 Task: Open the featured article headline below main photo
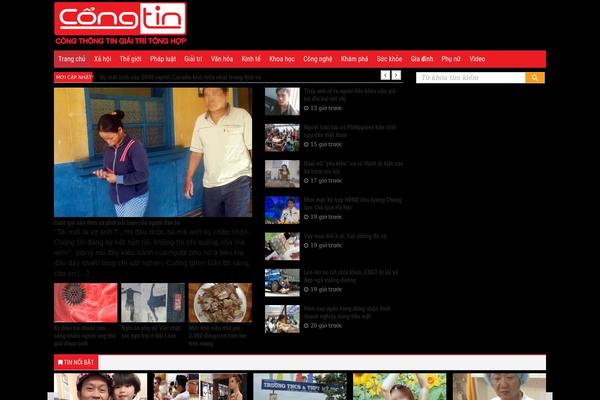117,222
